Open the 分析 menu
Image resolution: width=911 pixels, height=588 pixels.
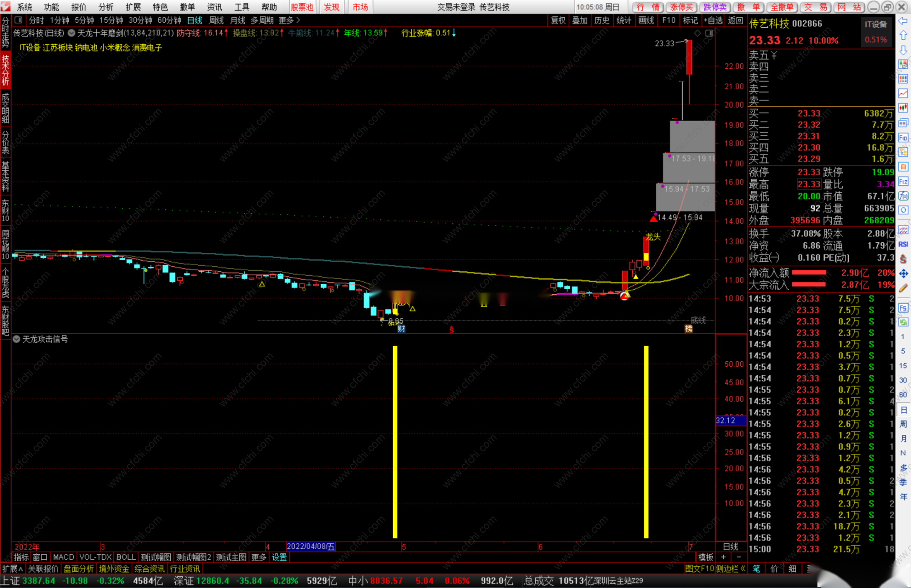[x=106, y=7]
